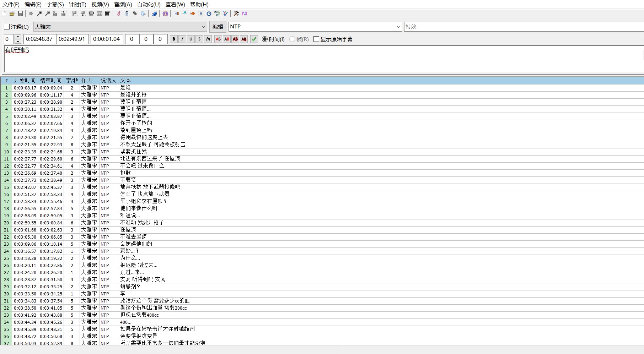Zoom out the video with magnifier minus
Image resolution: width=644 pixels, height=354 pixels.
click(48, 13)
